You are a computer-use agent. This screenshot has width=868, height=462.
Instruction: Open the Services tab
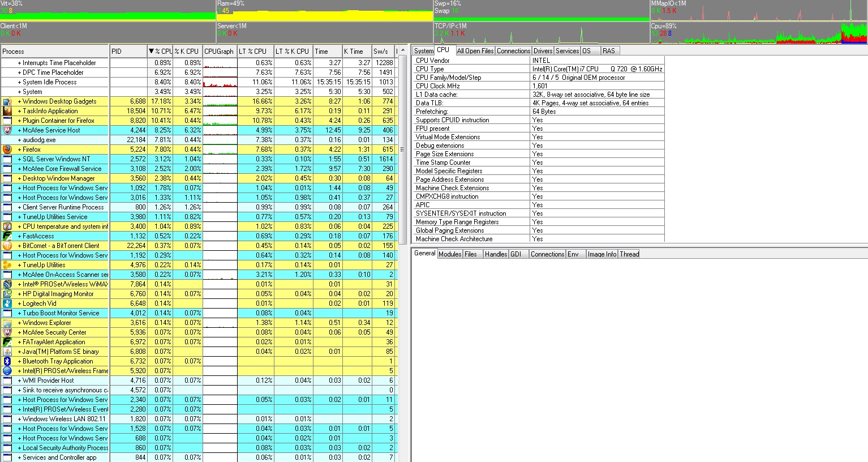click(567, 51)
